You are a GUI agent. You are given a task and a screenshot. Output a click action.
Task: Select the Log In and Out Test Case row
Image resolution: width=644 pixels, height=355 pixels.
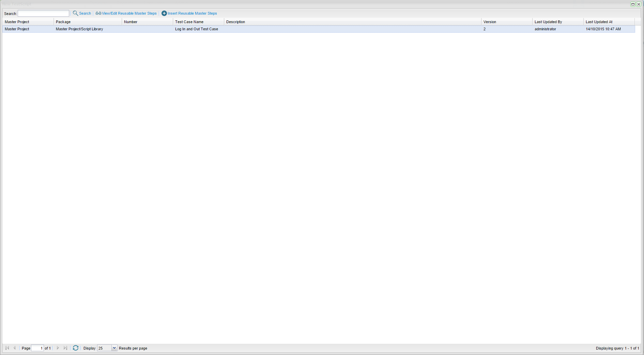tap(196, 29)
